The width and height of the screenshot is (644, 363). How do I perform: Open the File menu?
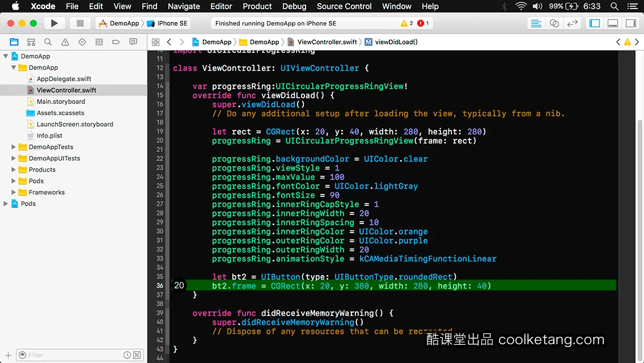coord(72,6)
